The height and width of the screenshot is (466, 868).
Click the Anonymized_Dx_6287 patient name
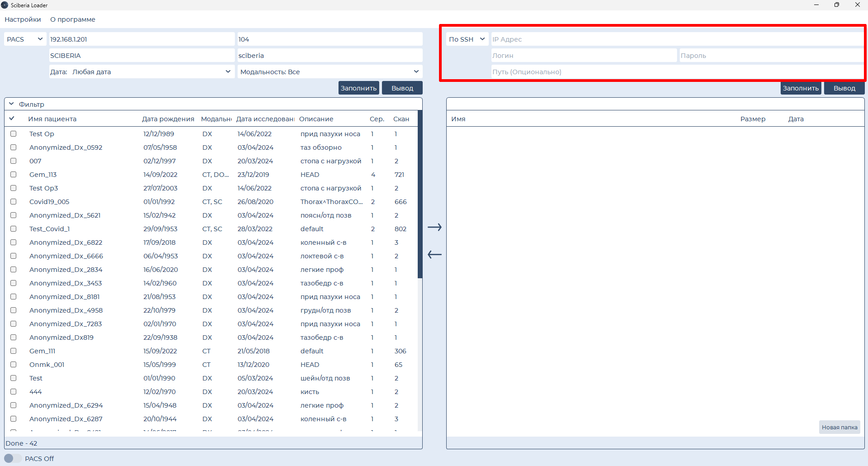click(x=66, y=419)
